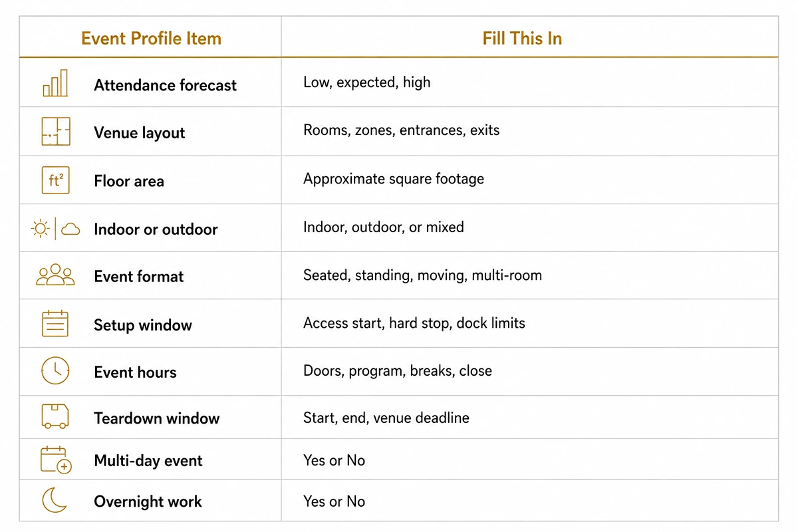798x532 pixels.
Task: Click the calendar icon beside Setup window
Action: [55, 323]
